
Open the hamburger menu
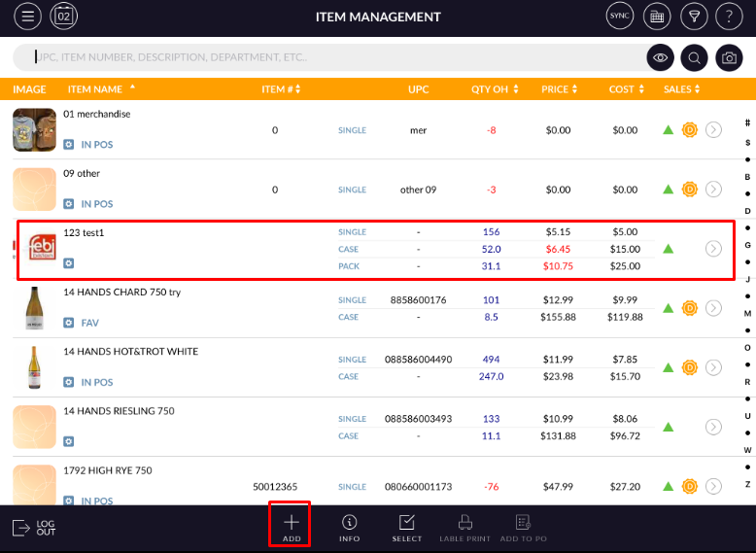27,17
